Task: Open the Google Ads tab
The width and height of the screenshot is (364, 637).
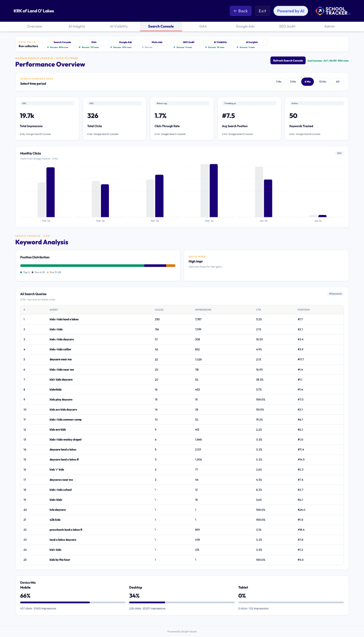Action: 245,27
